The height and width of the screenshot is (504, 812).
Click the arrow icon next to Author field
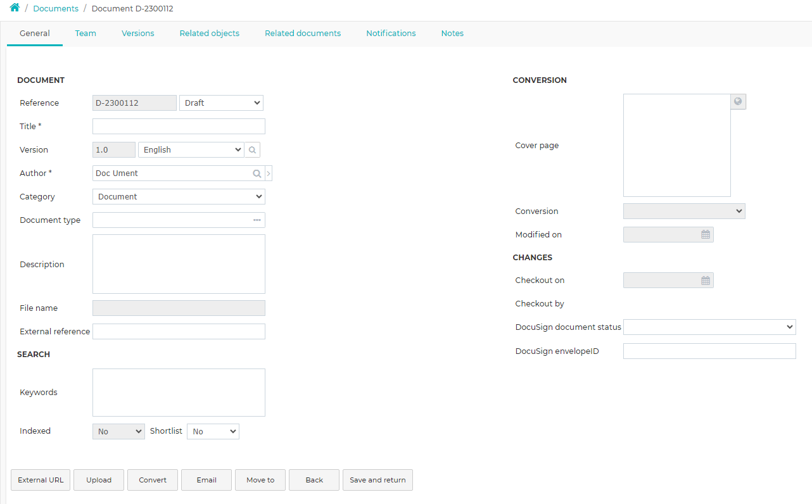pyautogui.click(x=269, y=173)
